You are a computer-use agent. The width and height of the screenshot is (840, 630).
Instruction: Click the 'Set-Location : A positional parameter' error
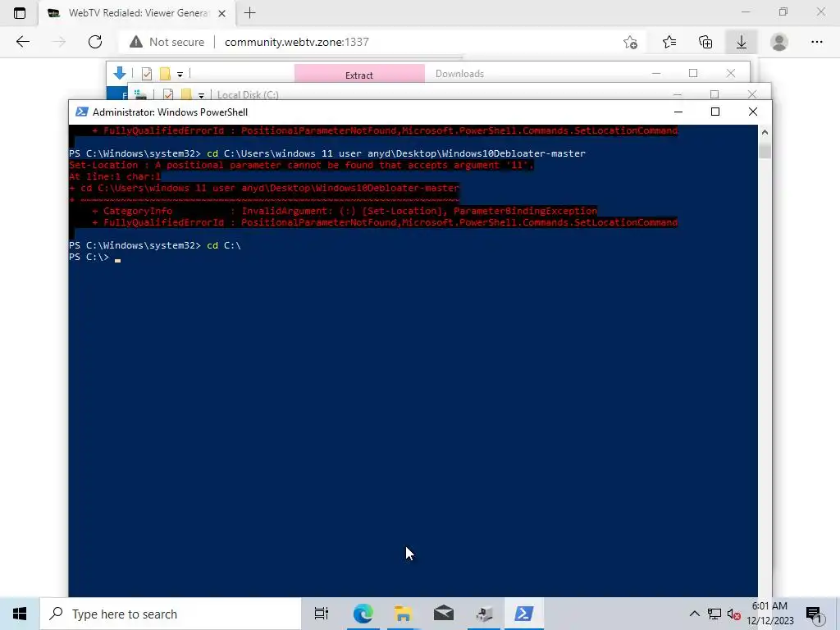click(301, 165)
